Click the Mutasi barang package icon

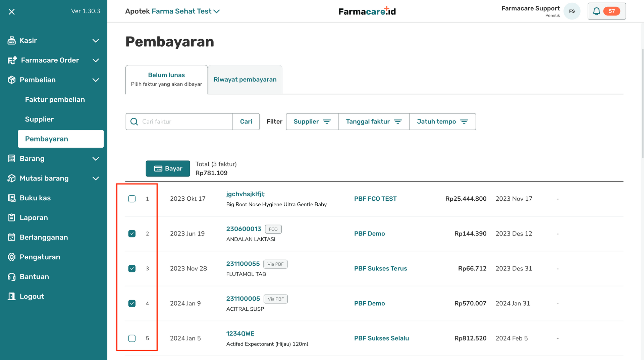pos(12,178)
